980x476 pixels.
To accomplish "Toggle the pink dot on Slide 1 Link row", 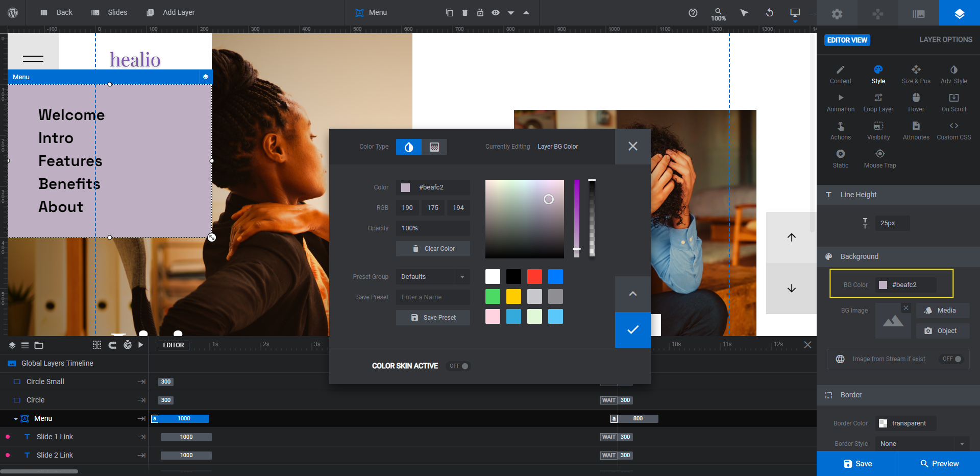I will (8, 437).
